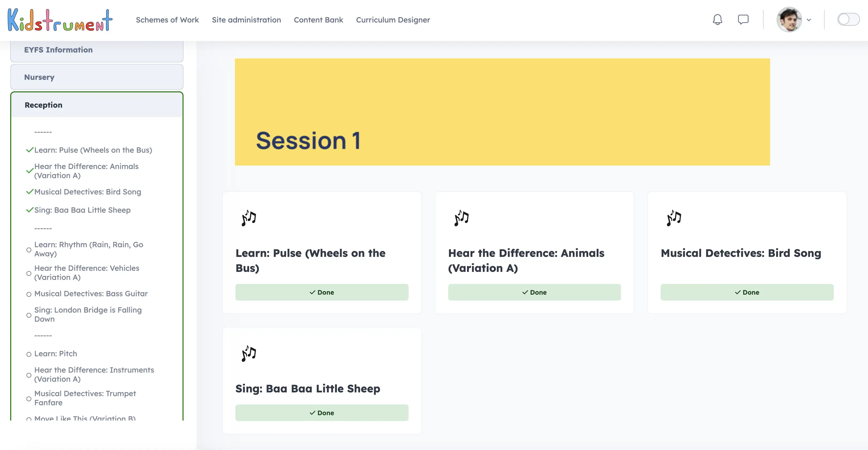Open Sing: London Bridge is Falling Down link
Screen dimensions: 868x450
(x=88, y=314)
